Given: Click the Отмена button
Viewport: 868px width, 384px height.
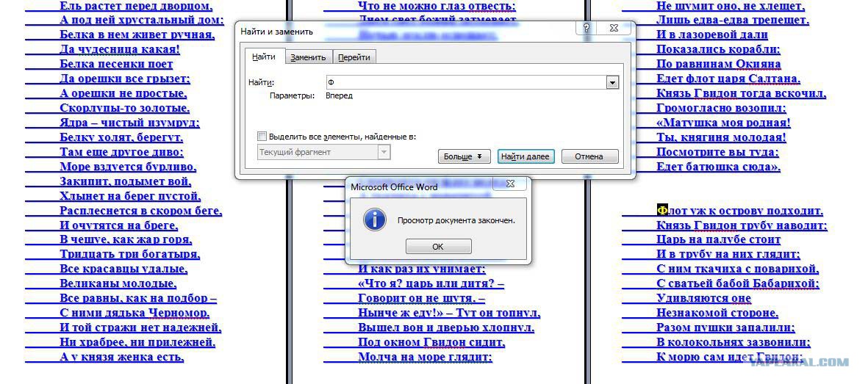Looking at the screenshot, I should (x=589, y=156).
